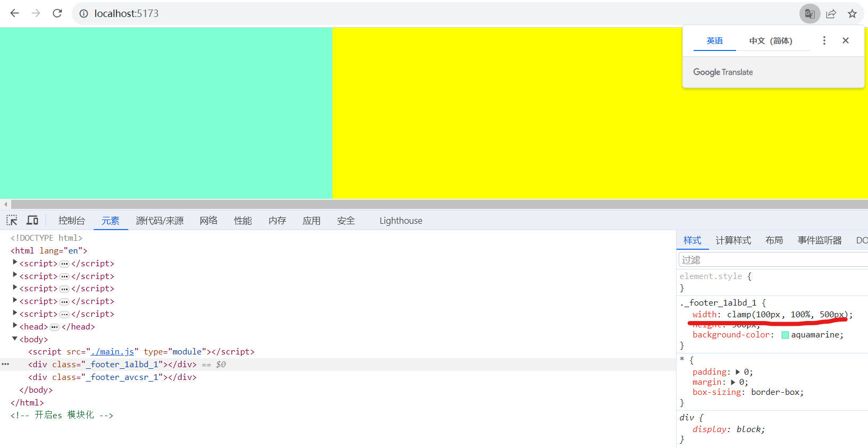Image resolution: width=868 pixels, height=448 pixels.
Task: Go forward to the next page
Action: pyautogui.click(x=36, y=13)
